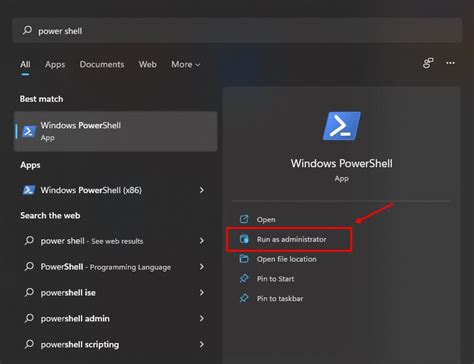Switch to the Apps tab
The width and height of the screenshot is (474, 364).
pos(55,64)
